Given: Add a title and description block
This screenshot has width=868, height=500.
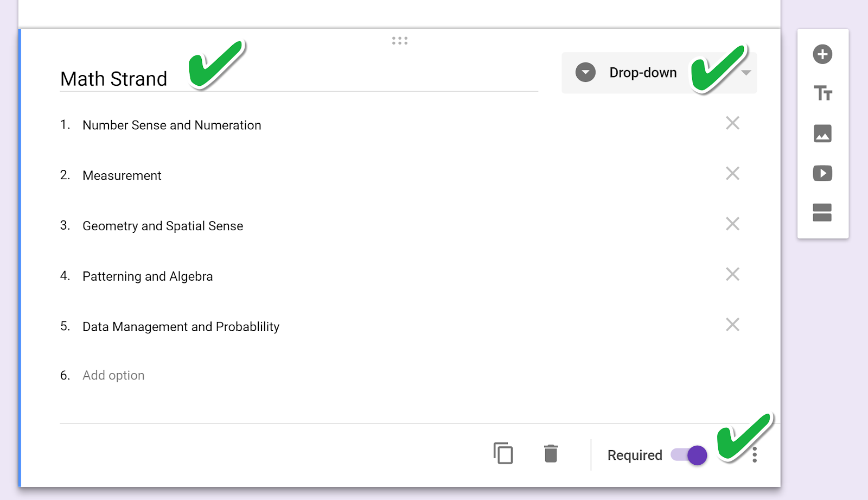Looking at the screenshot, I should pyautogui.click(x=822, y=93).
